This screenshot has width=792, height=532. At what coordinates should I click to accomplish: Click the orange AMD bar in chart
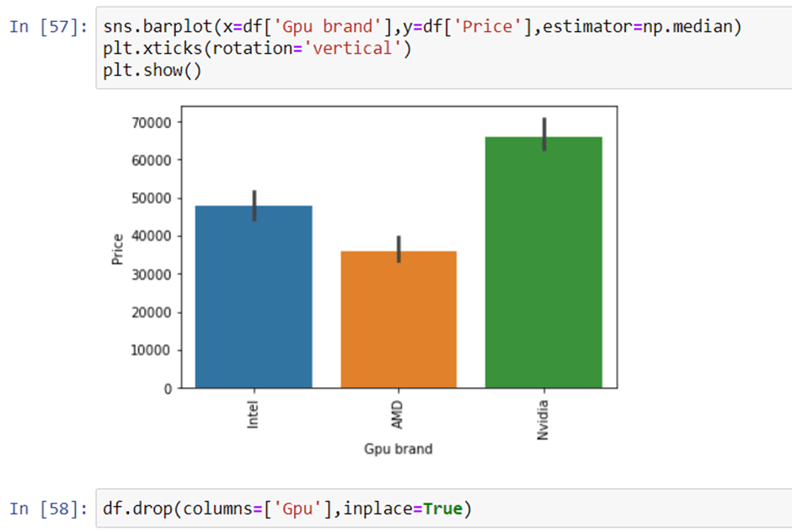399,320
